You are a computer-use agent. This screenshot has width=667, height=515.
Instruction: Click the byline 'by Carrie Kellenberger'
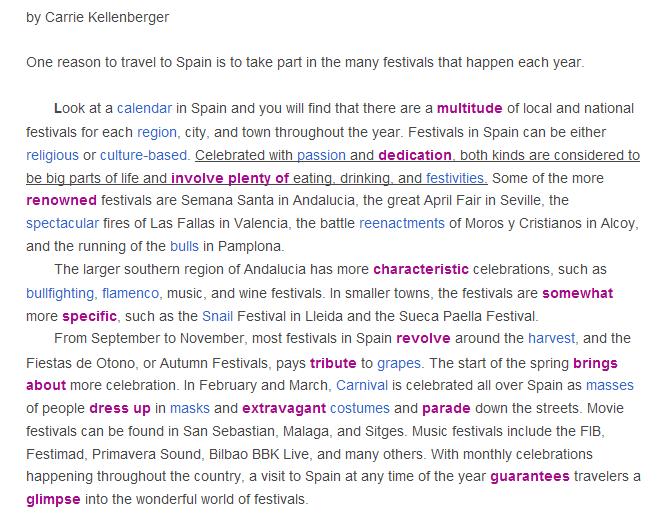[x=97, y=17]
